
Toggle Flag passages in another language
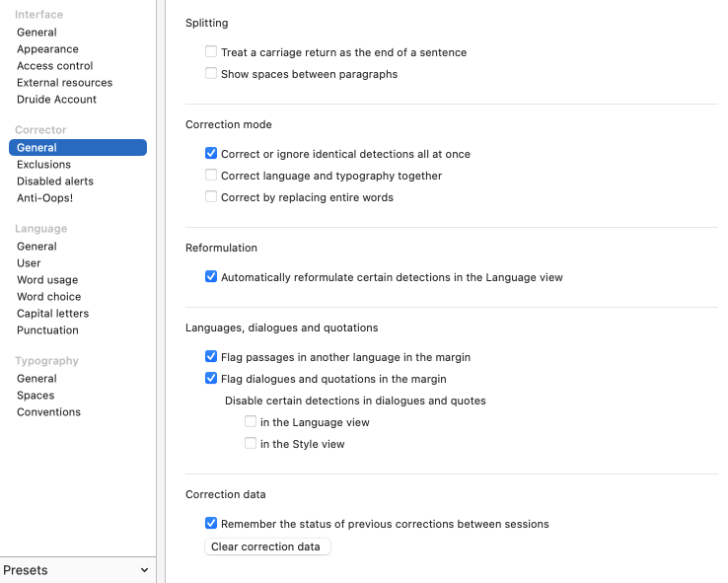point(211,357)
